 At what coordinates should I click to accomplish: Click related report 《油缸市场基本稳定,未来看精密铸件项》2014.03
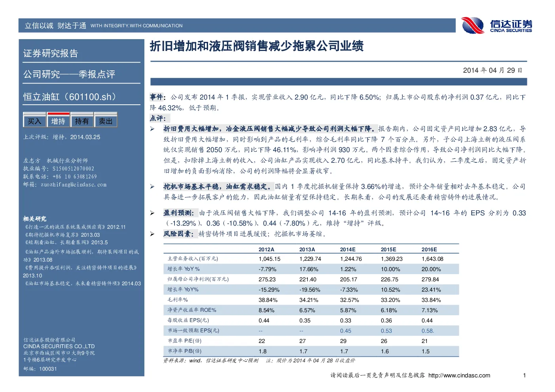(x=82, y=283)
